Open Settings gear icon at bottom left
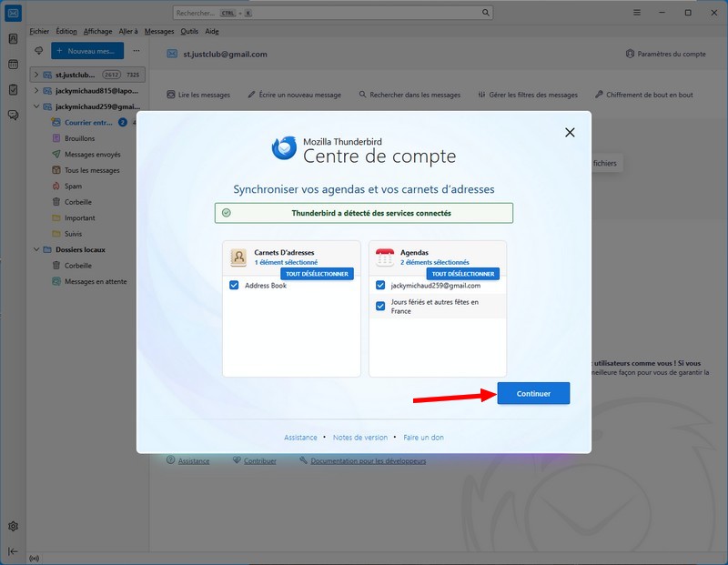 (14, 526)
